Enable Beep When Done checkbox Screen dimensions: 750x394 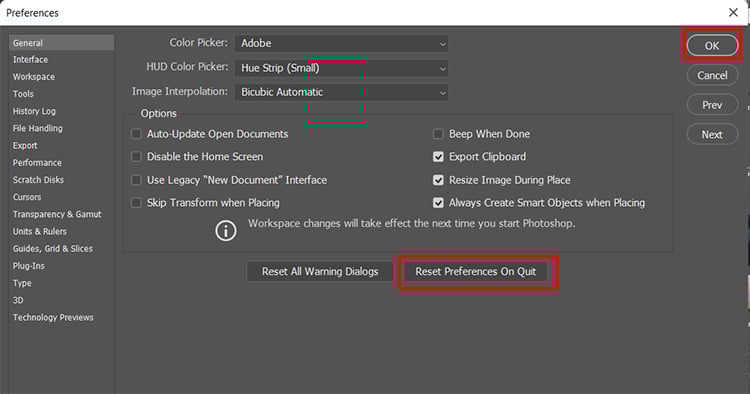pyautogui.click(x=438, y=134)
